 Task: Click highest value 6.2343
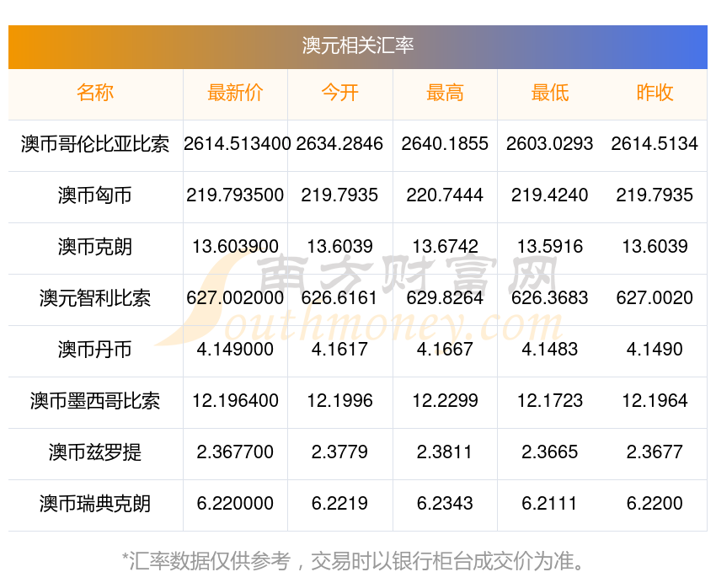point(445,504)
